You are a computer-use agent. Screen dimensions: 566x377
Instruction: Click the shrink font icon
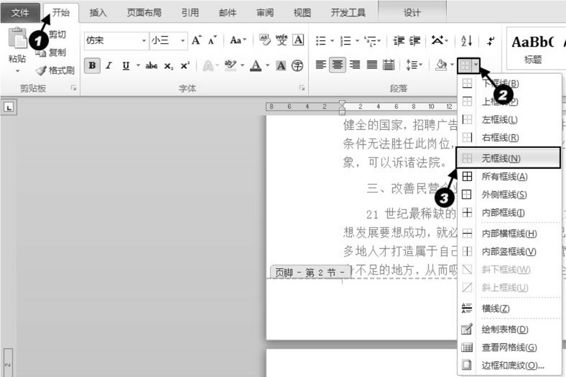coord(212,40)
